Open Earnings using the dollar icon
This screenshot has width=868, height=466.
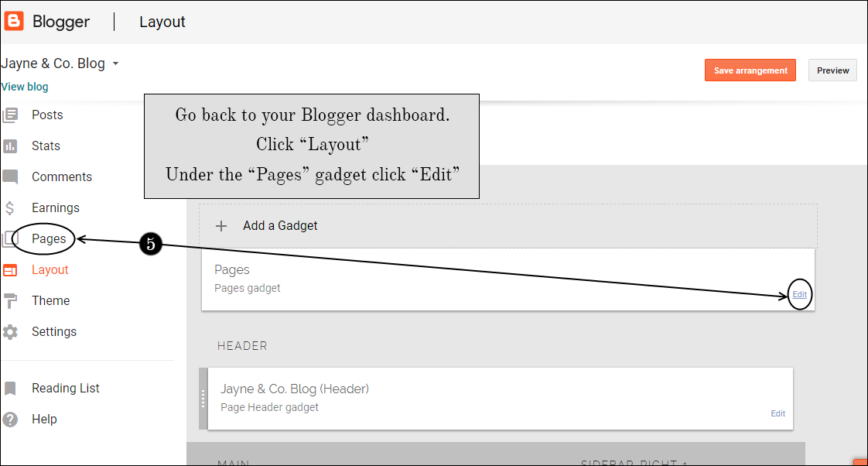12,207
